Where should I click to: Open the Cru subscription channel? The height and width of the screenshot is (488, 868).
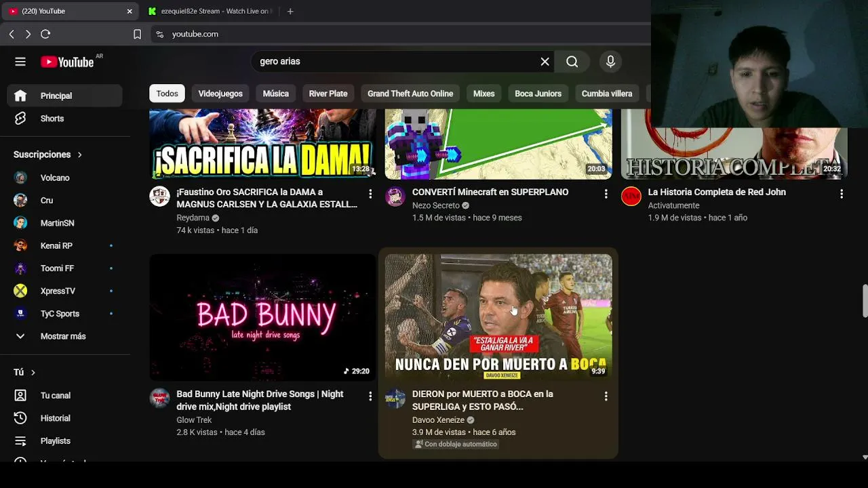64,201
